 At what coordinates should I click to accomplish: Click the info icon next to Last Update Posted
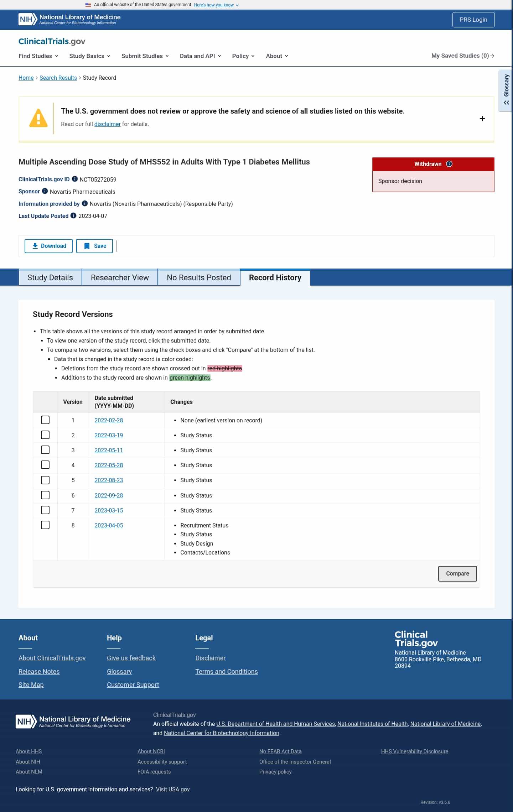(x=73, y=215)
